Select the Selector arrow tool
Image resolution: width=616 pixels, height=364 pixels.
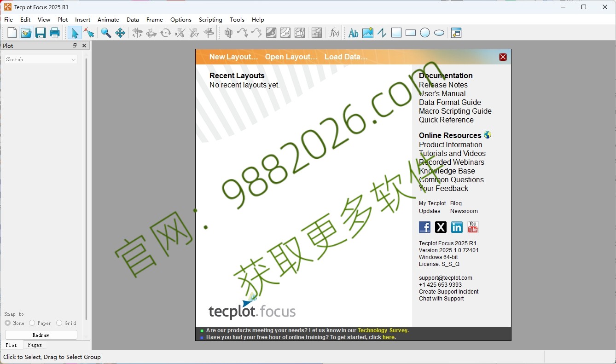(x=75, y=33)
